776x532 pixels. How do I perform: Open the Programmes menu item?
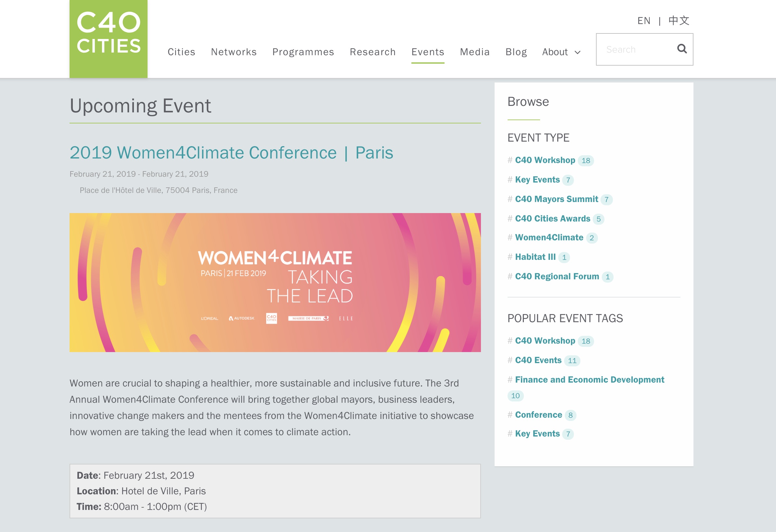(x=303, y=52)
